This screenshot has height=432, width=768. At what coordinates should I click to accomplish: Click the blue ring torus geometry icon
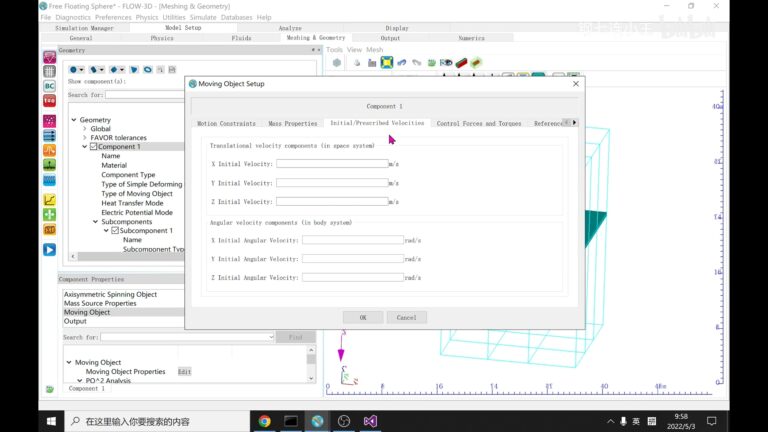tap(147, 70)
